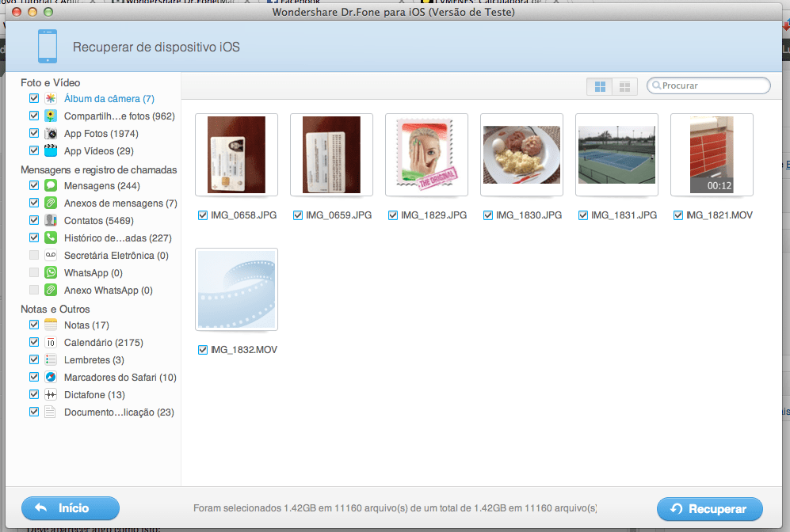The height and width of the screenshot is (532, 790).
Task: Uncheck Mensagens (244) checkbox
Action: pyautogui.click(x=34, y=185)
